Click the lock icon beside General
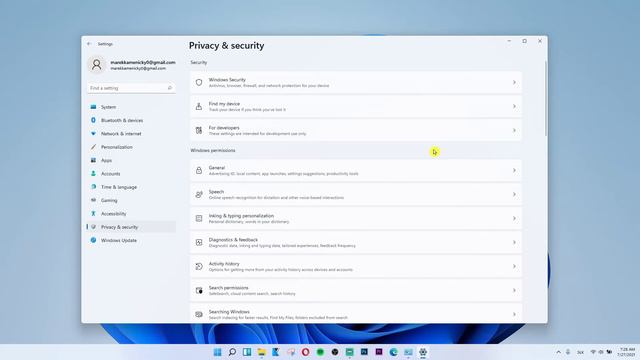This screenshot has height=360, width=640. tap(199, 170)
